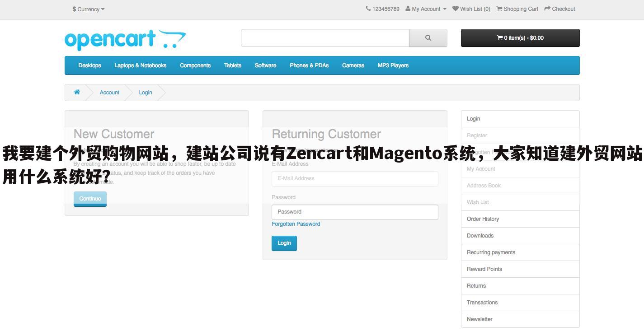Click the Checkout arrow icon
Viewport: 644px width, 331px height.
547,9
